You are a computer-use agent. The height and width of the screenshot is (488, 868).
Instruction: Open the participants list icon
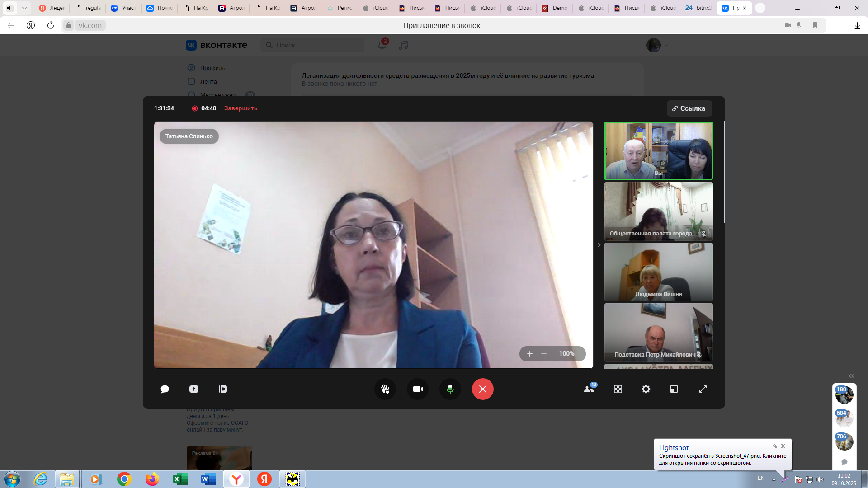589,389
